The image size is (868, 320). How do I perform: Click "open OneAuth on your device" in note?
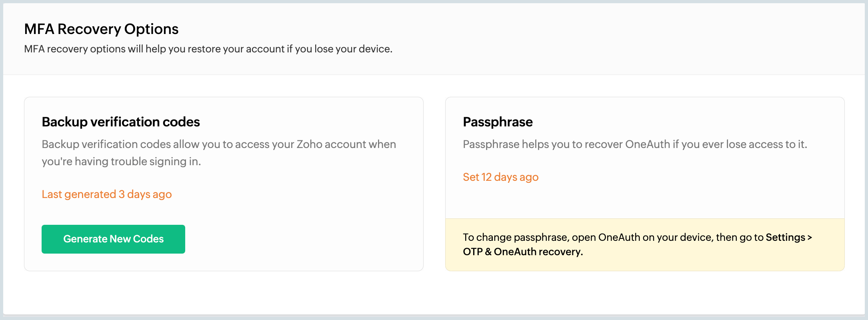(642, 238)
